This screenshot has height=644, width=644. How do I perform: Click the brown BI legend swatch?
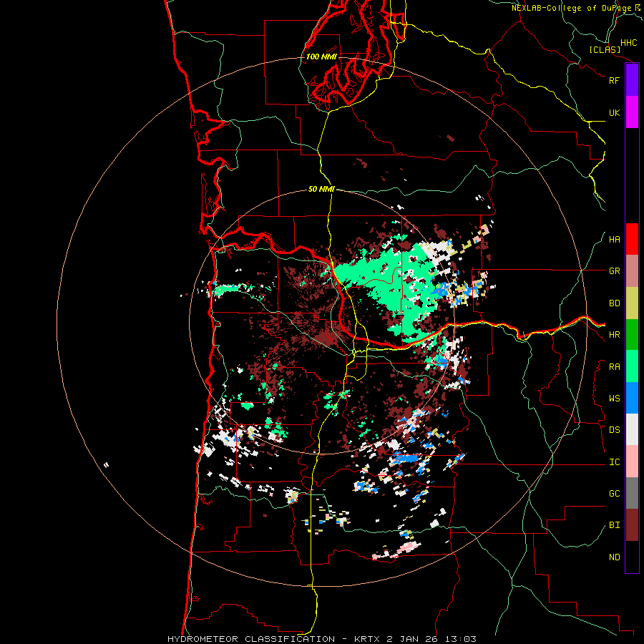coord(632,525)
